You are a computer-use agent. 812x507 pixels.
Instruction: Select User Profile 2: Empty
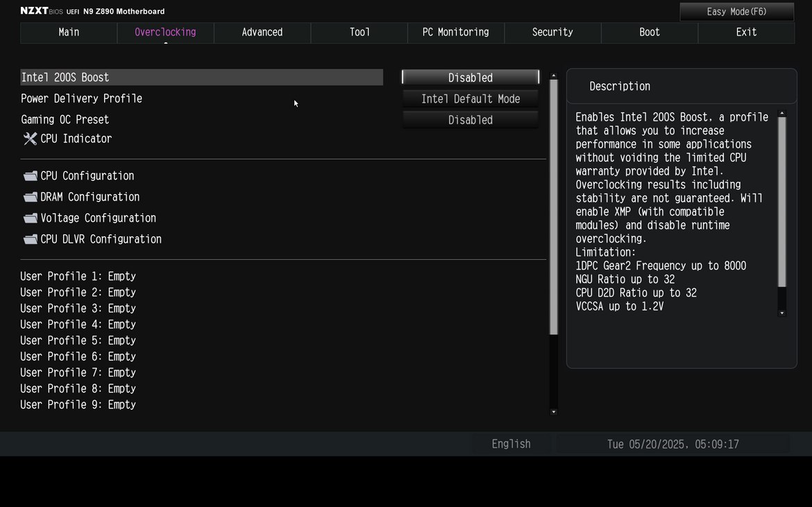point(78,292)
